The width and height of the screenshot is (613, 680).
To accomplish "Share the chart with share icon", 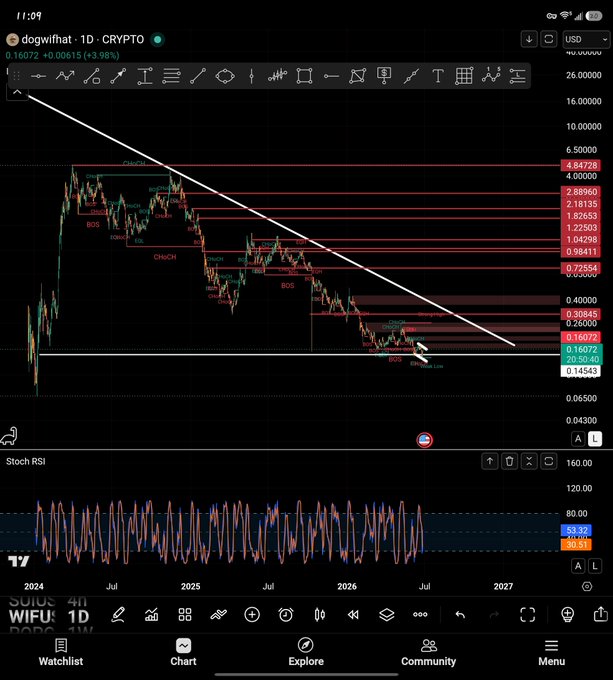I will [x=600, y=614].
